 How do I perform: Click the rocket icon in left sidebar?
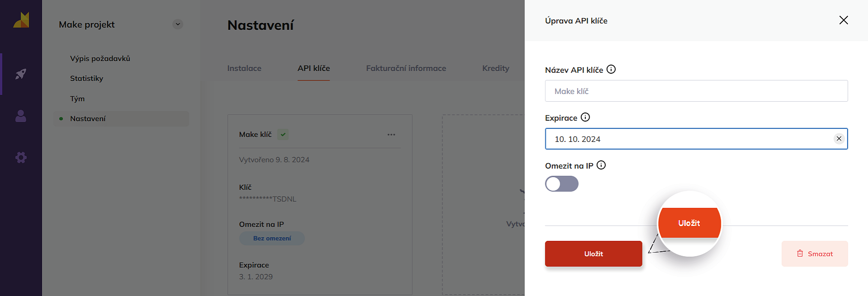(21, 74)
